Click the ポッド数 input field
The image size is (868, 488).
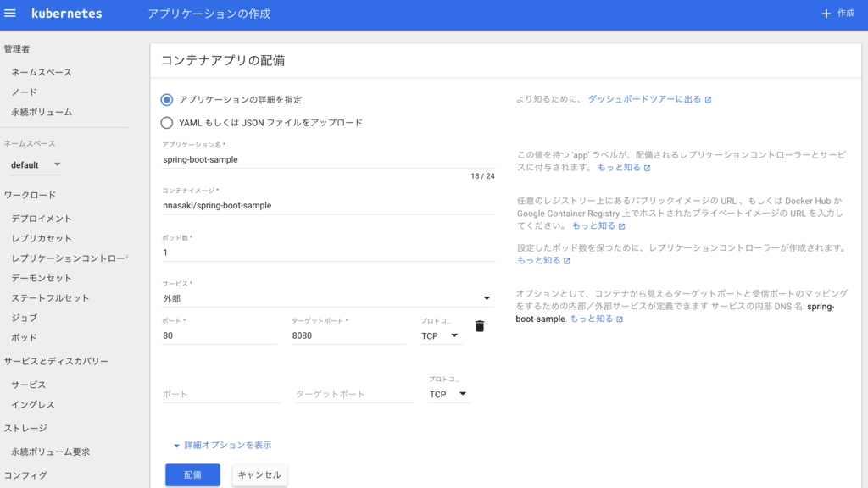click(254, 252)
